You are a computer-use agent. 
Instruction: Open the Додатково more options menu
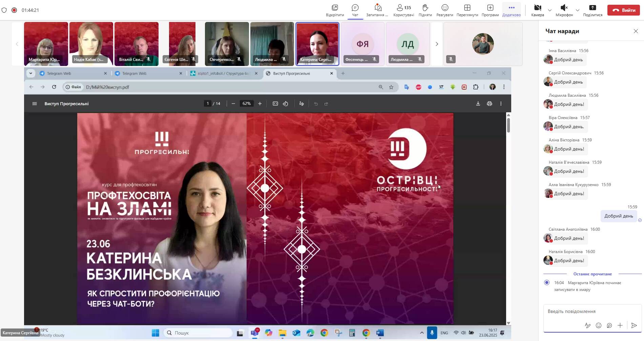(512, 10)
